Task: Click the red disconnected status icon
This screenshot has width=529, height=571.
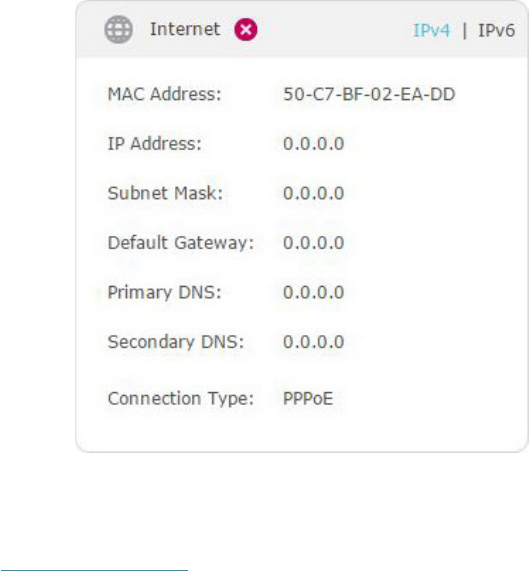Action: (x=246, y=29)
